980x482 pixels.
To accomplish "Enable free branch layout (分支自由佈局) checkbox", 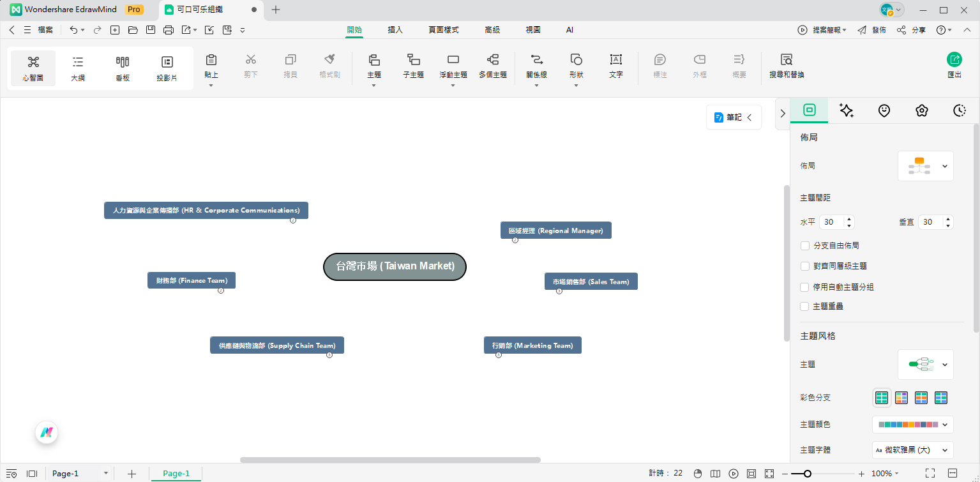I will click(805, 245).
